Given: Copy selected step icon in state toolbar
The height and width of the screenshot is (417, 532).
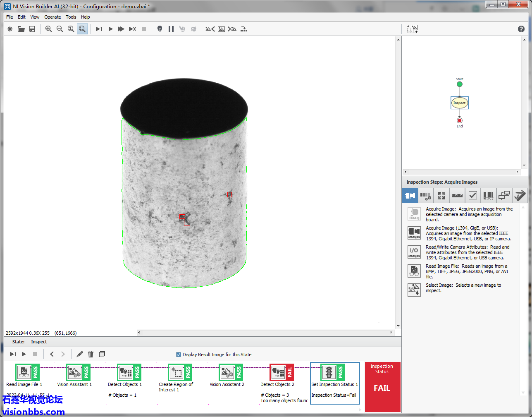Looking at the screenshot, I should (102, 354).
